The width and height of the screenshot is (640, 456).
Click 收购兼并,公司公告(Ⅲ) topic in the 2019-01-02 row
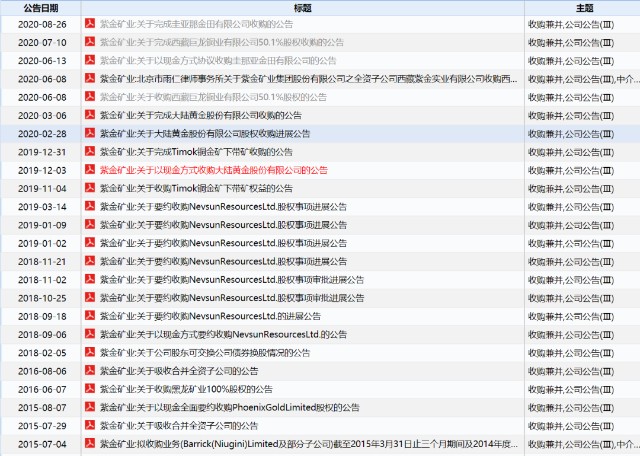point(571,244)
